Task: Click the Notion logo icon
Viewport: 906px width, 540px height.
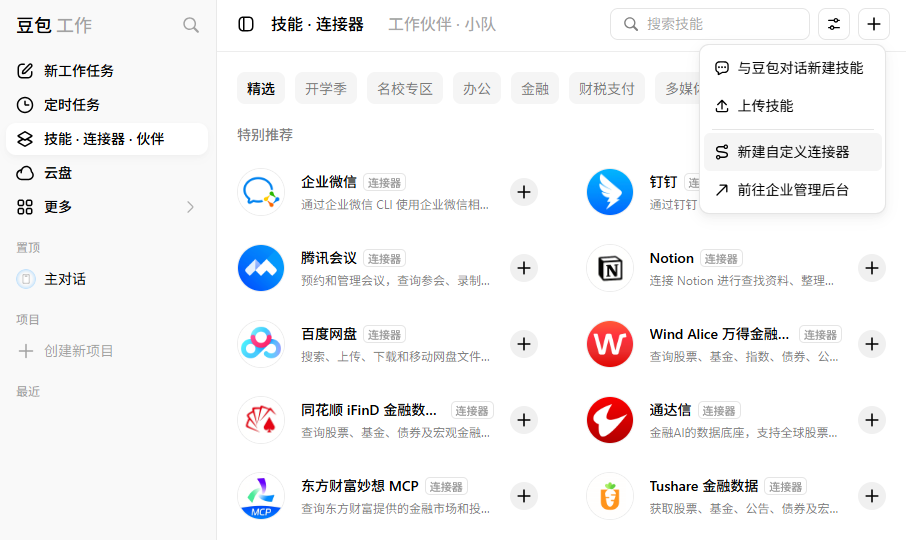Action: pyautogui.click(x=610, y=268)
